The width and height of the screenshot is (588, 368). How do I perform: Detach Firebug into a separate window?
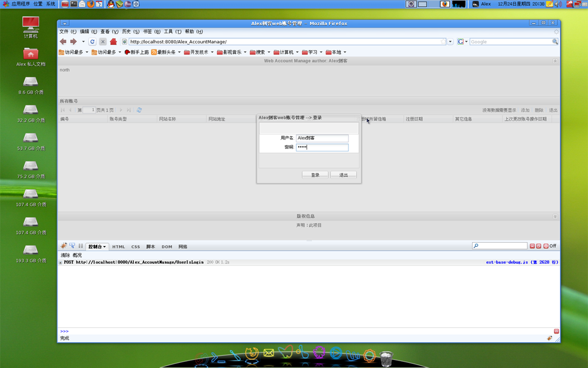pyautogui.click(x=539, y=246)
